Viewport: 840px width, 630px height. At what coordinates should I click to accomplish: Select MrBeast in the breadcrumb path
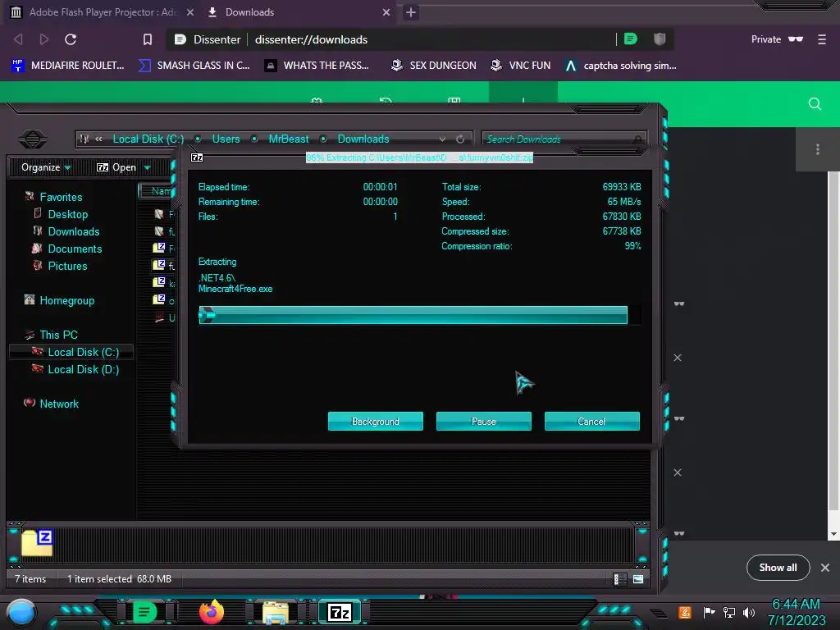point(288,139)
